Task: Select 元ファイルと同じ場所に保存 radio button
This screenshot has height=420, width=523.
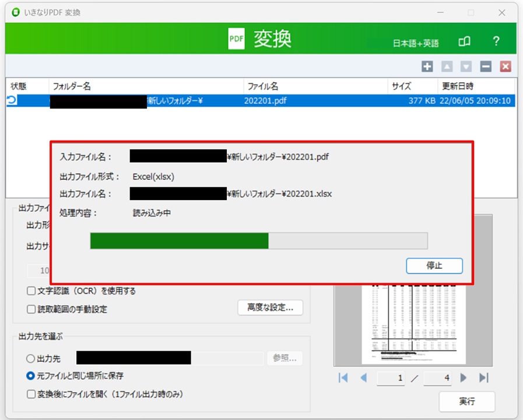Action: (x=31, y=376)
